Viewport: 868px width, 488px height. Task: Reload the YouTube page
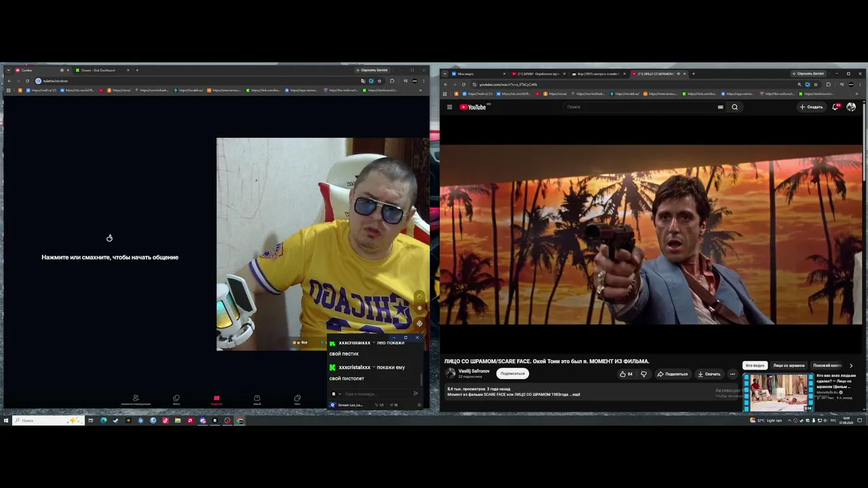click(464, 85)
